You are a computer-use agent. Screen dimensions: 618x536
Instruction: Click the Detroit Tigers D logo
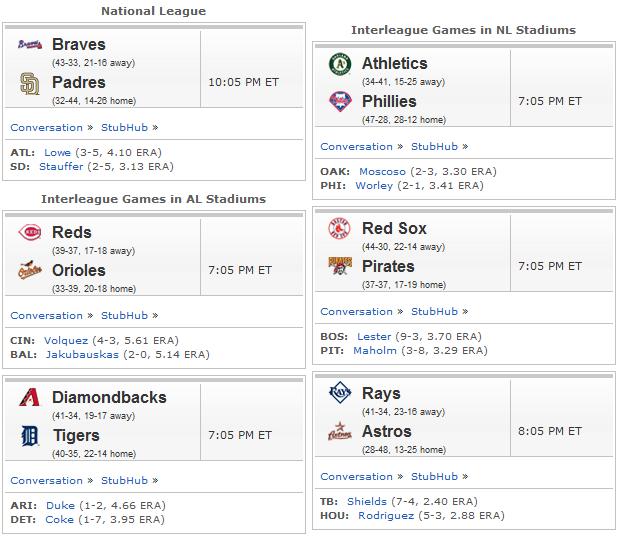[x=30, y=436]
